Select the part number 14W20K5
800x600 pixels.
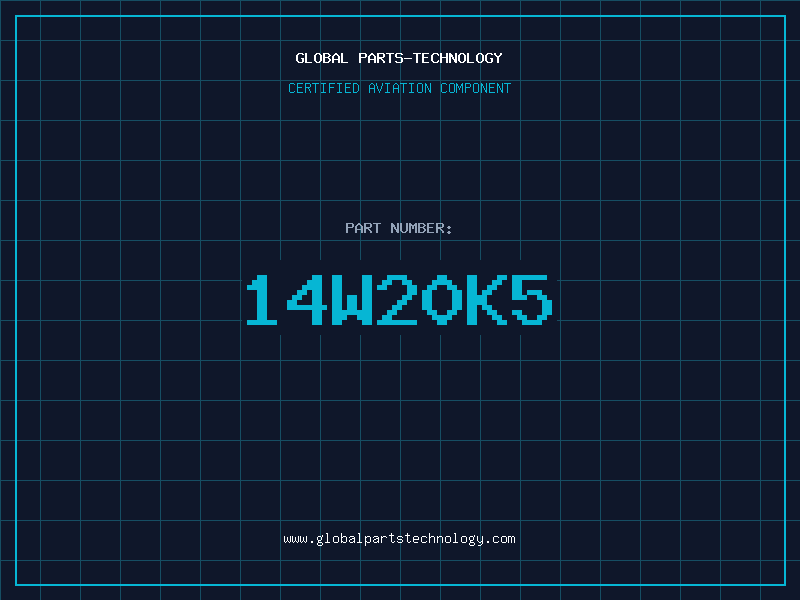399,300
